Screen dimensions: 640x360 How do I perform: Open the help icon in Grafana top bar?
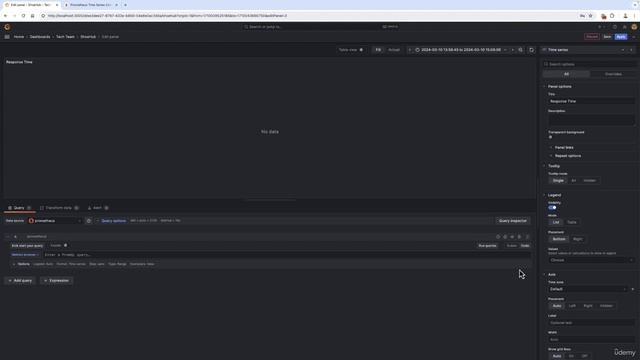click(x=615, y=27)
